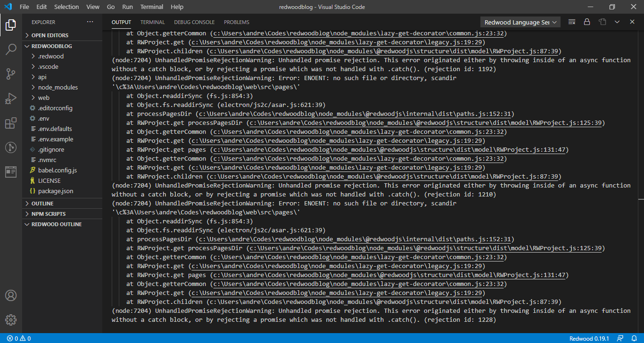Open the .env.defaults file
644x343 pixels.
point(62,129)
